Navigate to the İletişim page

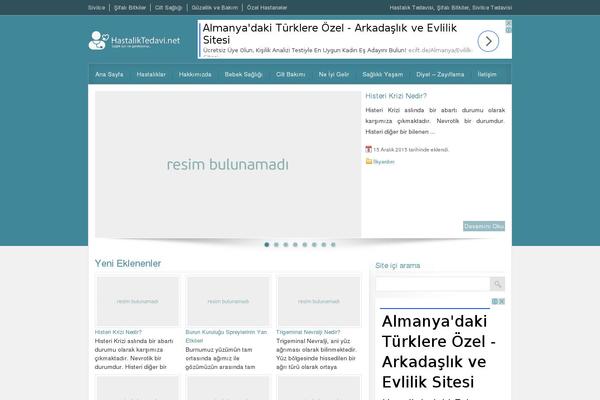486,75
